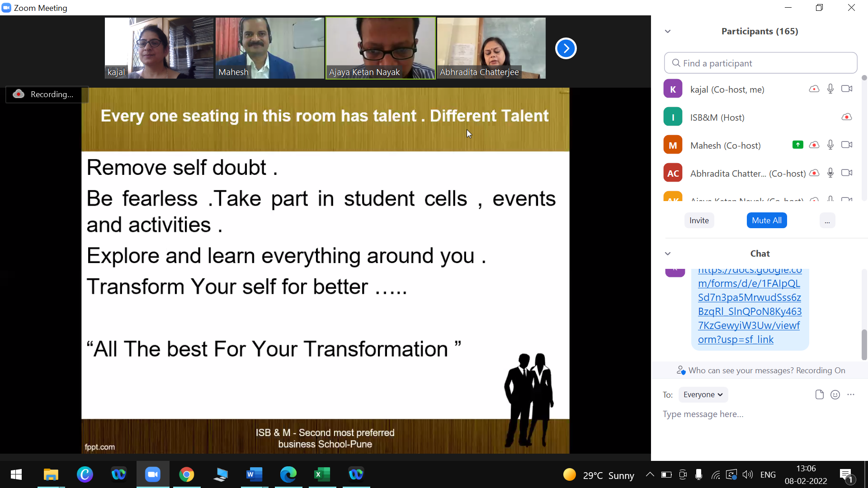Click the next video thumbnails arrow
The image size is (868, 488).
[566, 48]
